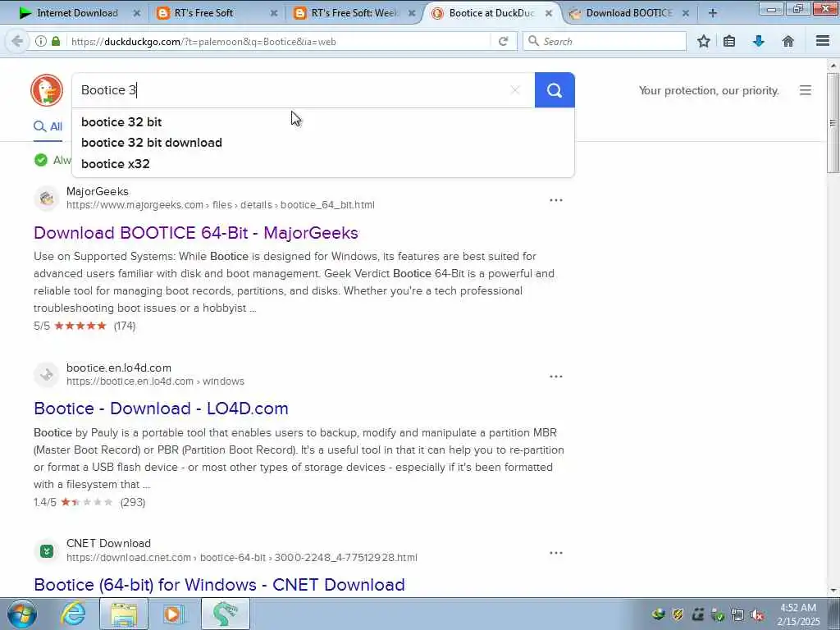Switch to the Internet Download tab
The width and height of the screenshot is (840, 630).
78,13
